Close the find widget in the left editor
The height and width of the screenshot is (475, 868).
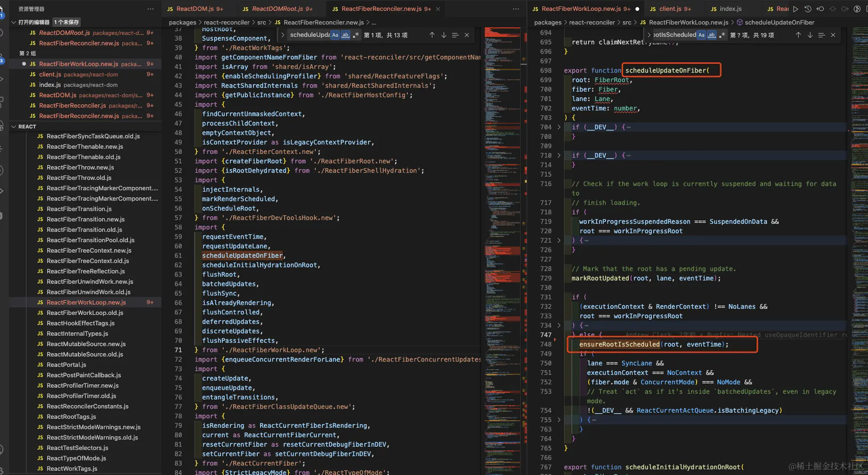coord(467,35)
